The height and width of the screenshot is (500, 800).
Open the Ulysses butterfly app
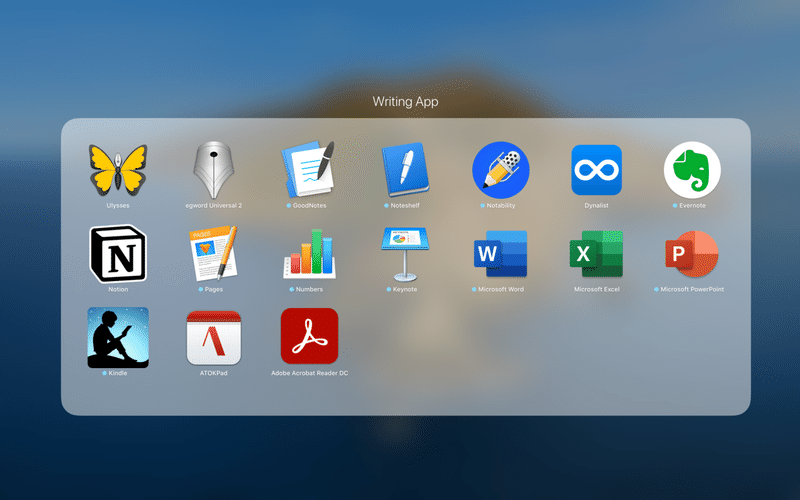pos(118,170)
